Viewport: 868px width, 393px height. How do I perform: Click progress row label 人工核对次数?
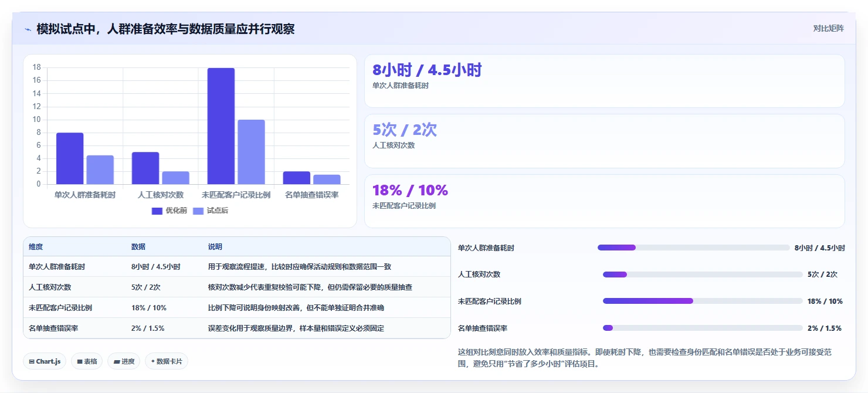pos(479,275)
